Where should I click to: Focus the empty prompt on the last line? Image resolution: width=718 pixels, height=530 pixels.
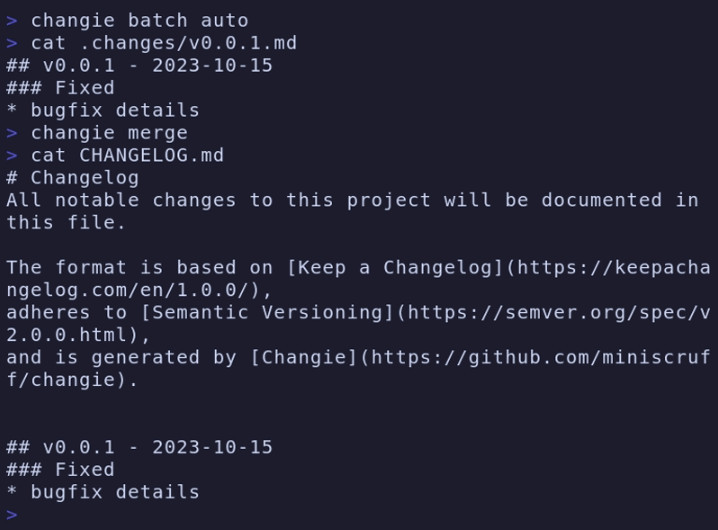click(12, 515)
